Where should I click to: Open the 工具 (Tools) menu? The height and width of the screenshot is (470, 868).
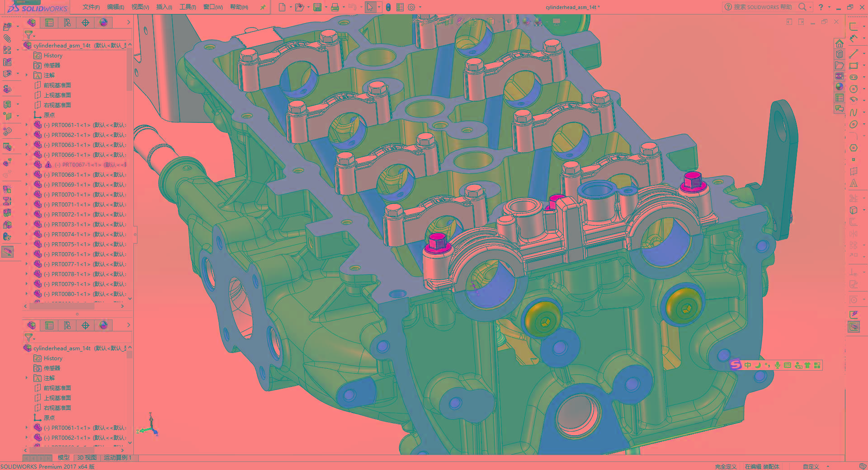tap(188, 7)
